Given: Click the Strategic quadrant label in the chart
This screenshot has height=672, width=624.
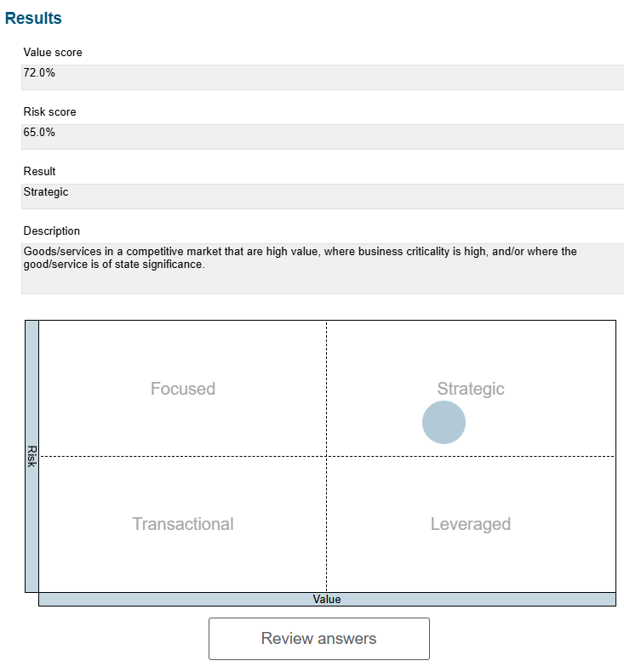Looking at the screenshot, I should coord(471,389).
